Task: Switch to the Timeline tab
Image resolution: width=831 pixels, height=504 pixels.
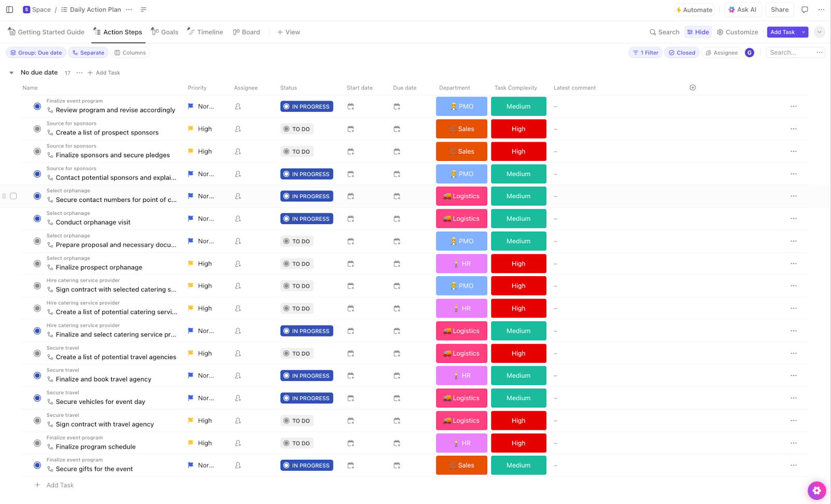Action: 205,32
